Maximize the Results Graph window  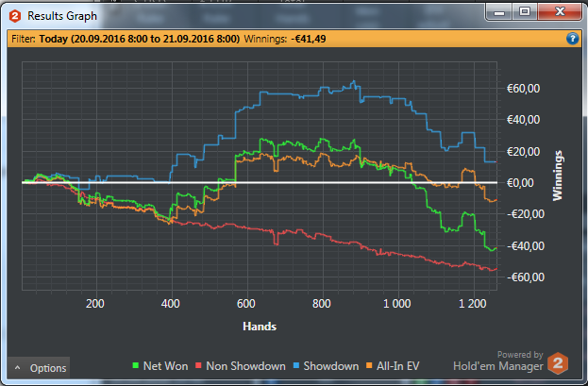525,12
